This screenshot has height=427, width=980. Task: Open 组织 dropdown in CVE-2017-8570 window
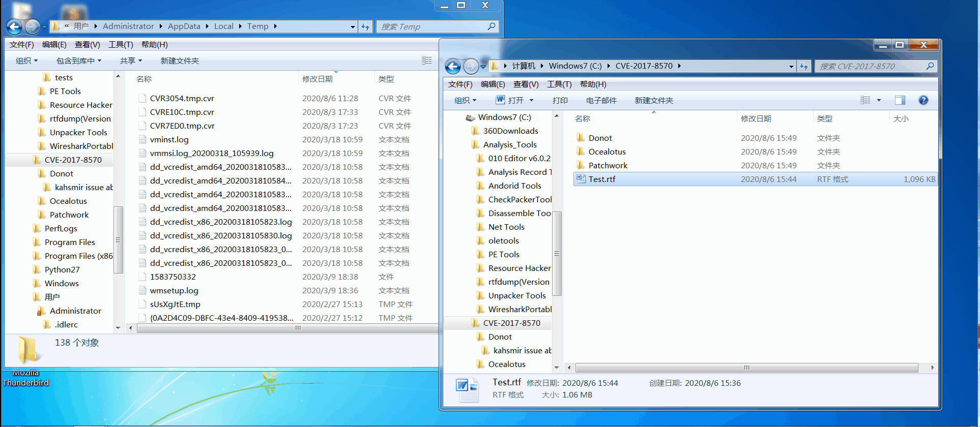click(465, 100)
